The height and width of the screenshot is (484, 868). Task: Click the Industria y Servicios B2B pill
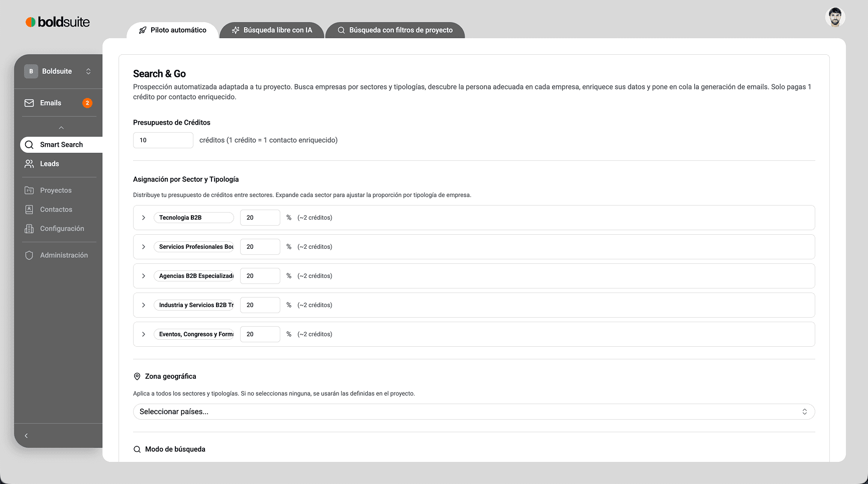(x=194, y=305)
